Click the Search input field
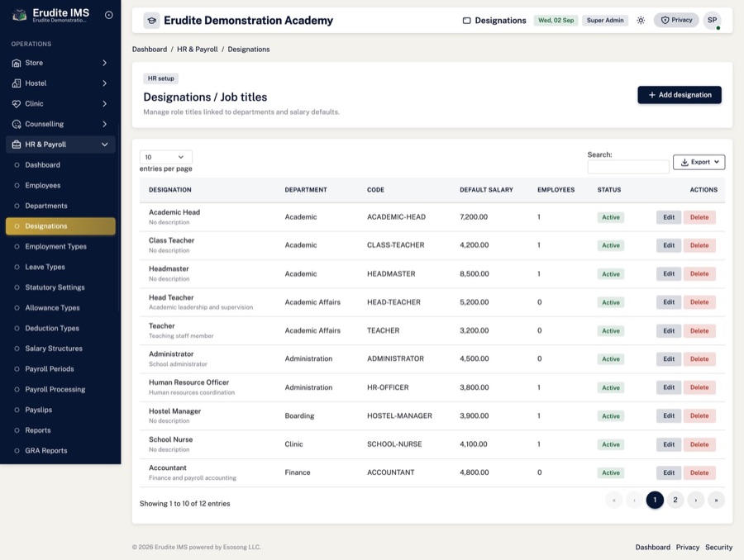This screenshot has height=560, width=744. tap(628, 167)
